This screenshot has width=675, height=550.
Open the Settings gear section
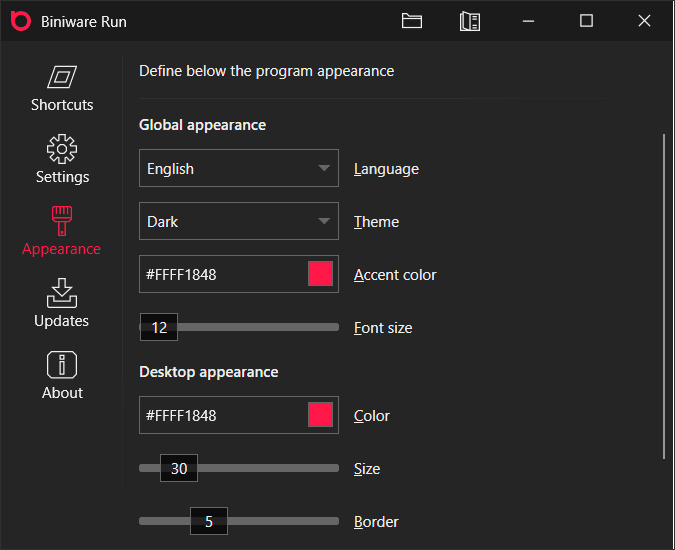[x=62, y=150]
